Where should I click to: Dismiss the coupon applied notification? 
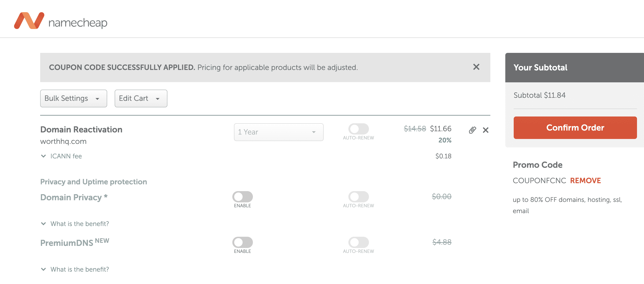coord(476,67)
